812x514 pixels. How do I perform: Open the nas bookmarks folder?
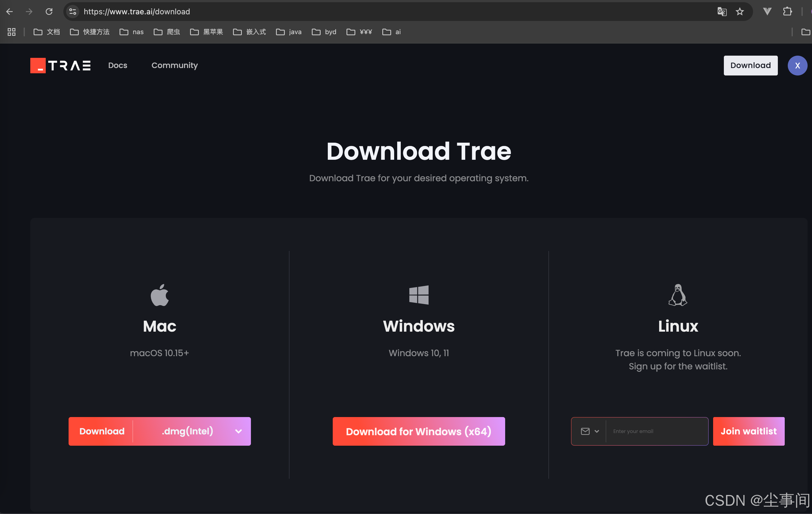[132, 32]
